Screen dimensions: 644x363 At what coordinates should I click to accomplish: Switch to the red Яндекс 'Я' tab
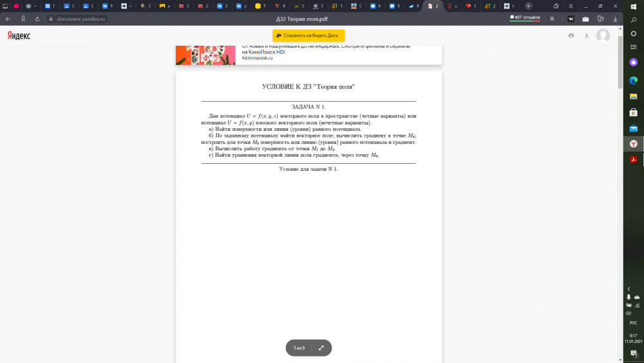coord(452,6)
